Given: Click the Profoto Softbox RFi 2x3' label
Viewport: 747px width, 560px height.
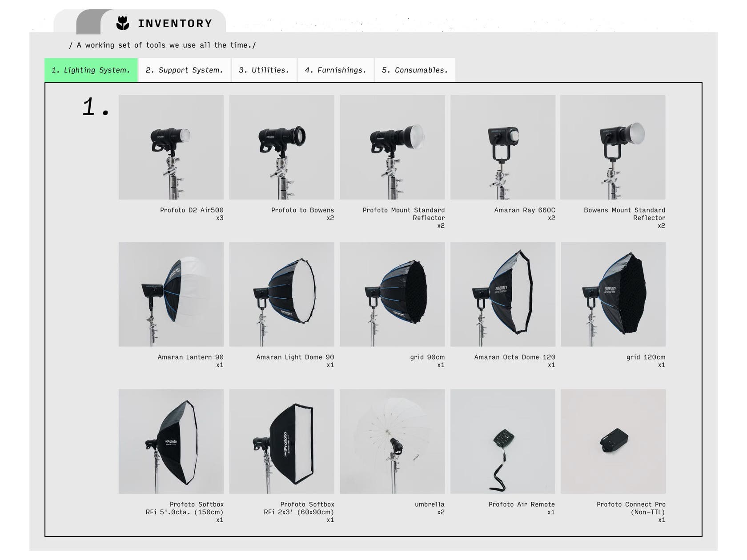Looking at the screenshot, I should (299, 508).
